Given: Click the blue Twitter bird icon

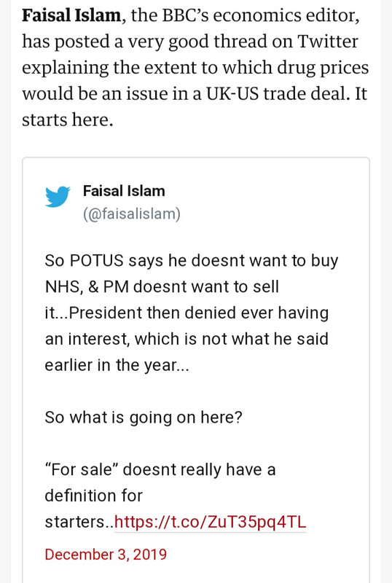Looking at the screenshot, I should click(58, 197).
